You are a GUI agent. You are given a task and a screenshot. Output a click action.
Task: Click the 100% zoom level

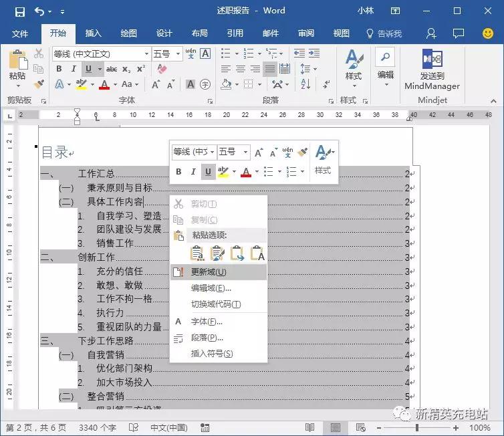tap(480, 427)
